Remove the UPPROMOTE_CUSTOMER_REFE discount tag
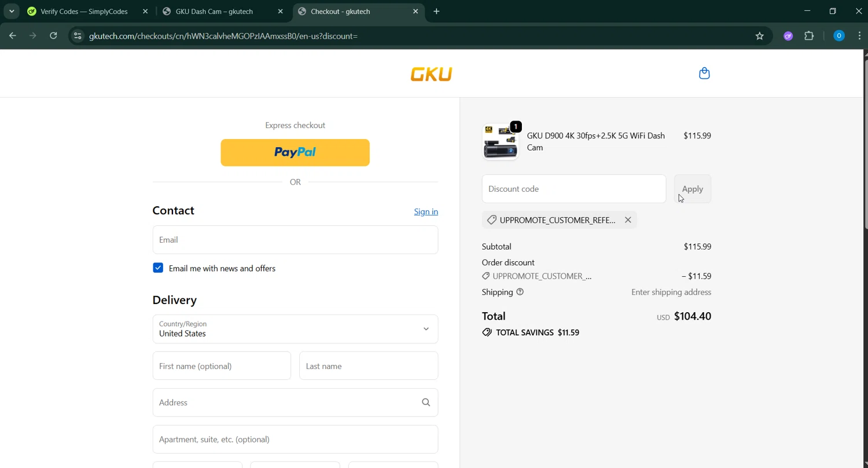The width and height of the screenshot is (868, 468). coord(628,220)
